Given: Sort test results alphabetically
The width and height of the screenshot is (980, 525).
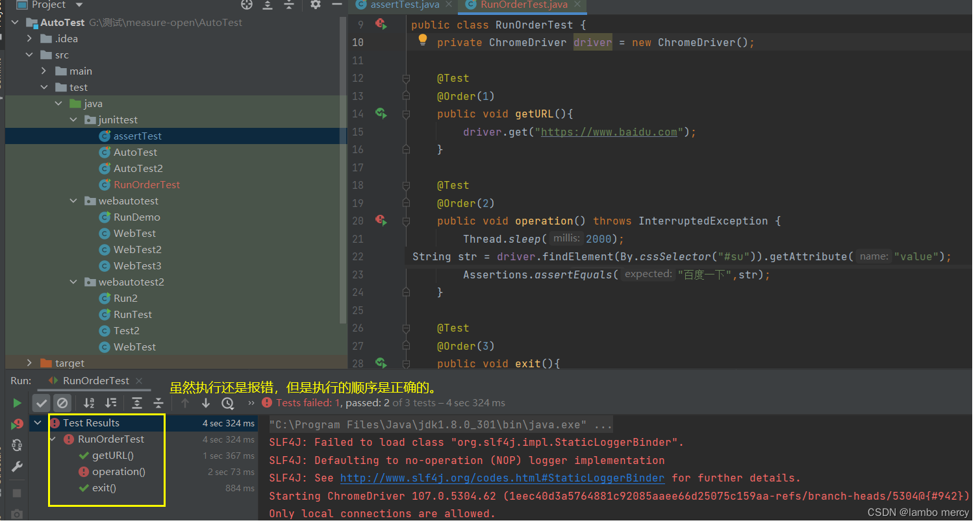Looking at the screenshot, I should [89, 403].
